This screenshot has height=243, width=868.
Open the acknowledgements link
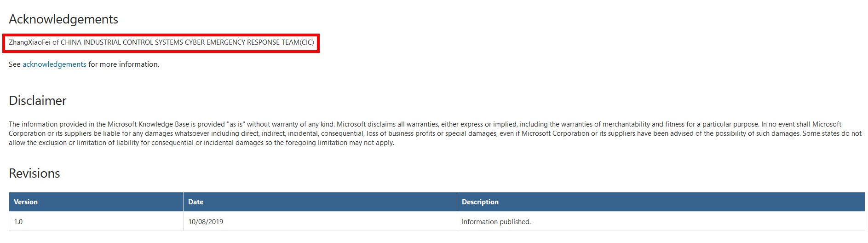point(54,64)
